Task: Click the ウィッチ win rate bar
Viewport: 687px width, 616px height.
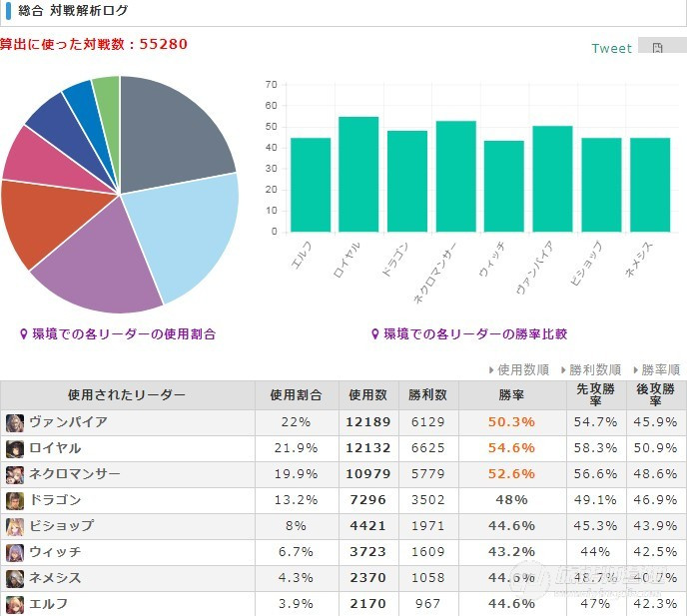Action: [x=504, y=187]
